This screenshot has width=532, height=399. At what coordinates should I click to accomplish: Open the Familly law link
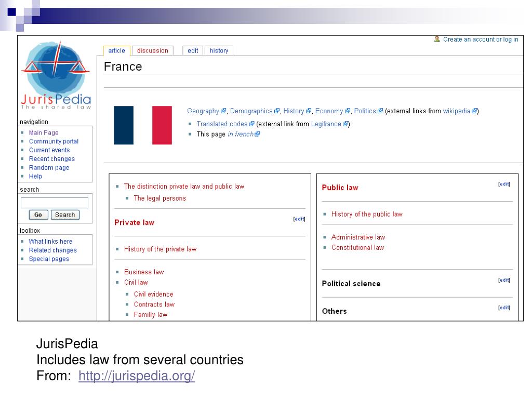[151, 314]
